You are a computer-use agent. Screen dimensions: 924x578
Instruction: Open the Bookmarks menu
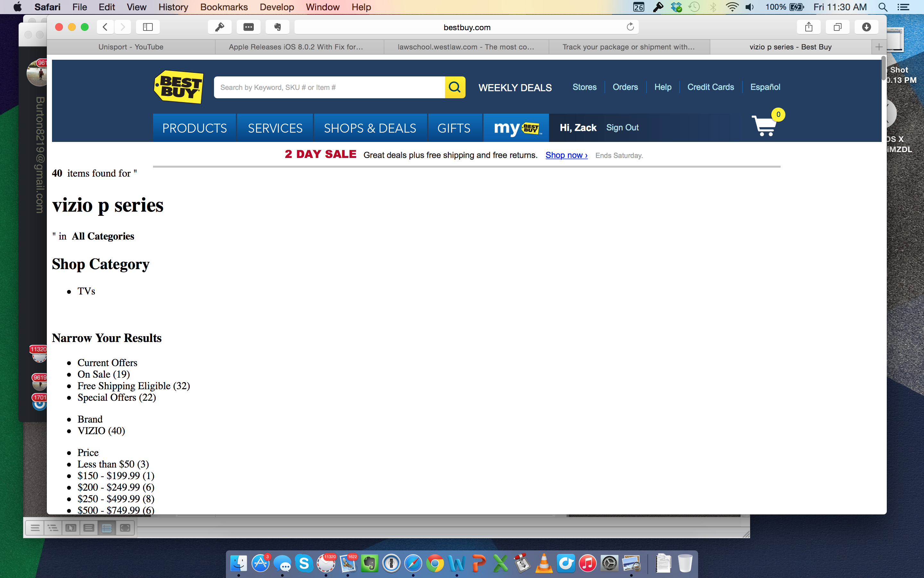(224, 7)
